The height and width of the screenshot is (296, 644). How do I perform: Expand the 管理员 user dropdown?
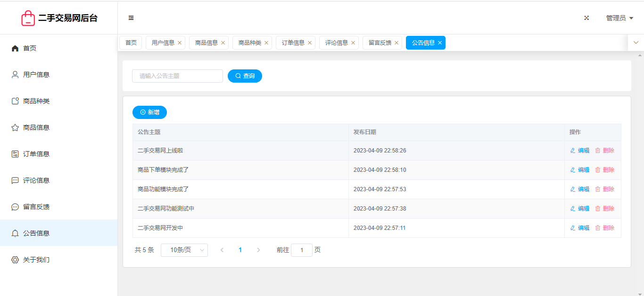[x=619, y=18]
